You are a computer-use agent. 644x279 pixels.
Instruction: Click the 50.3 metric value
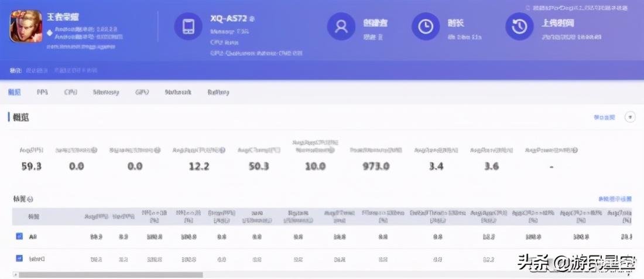(x=259, y=166)
